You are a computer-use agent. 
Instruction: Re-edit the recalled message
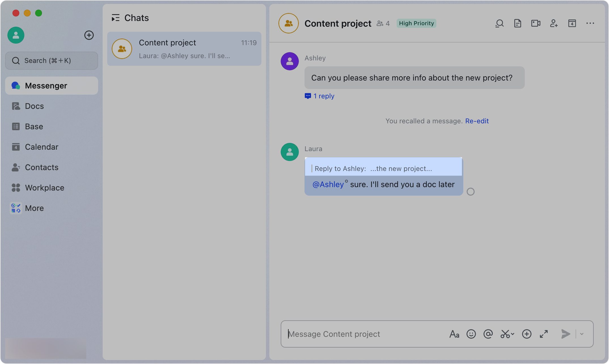tap(477, 121)
